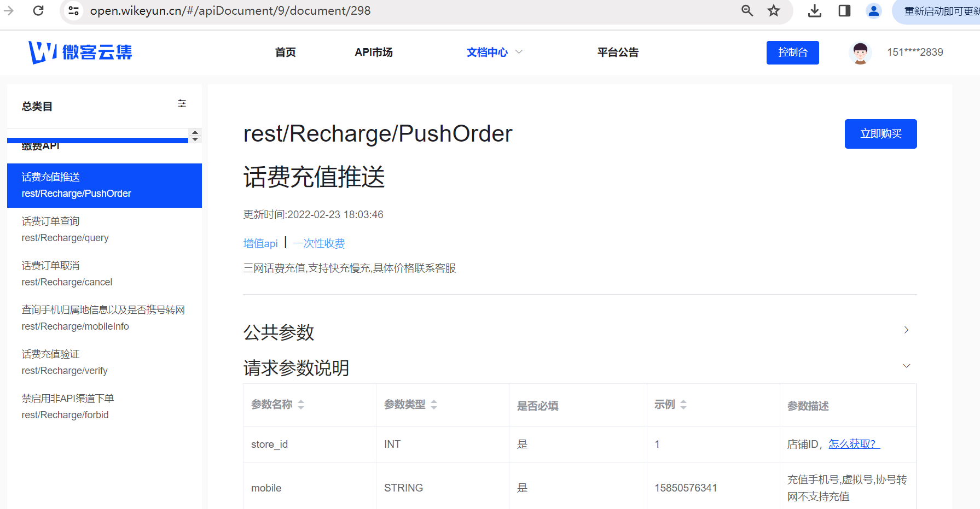980x509 pixels.
Task: Click the 微客云集 logo
Action: 80,52
